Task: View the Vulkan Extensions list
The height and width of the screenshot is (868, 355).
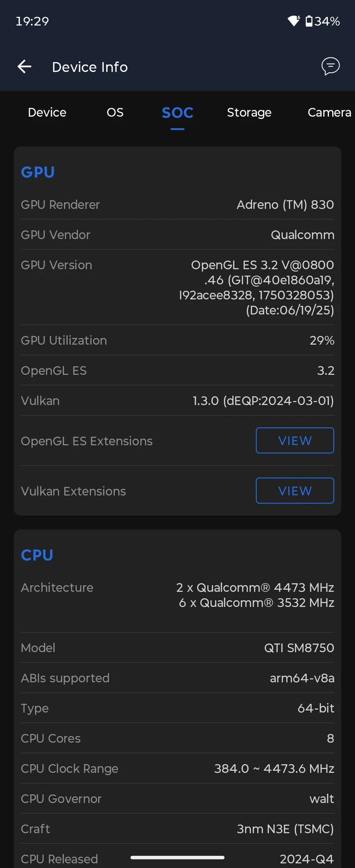Action: [x=295, y=491]
